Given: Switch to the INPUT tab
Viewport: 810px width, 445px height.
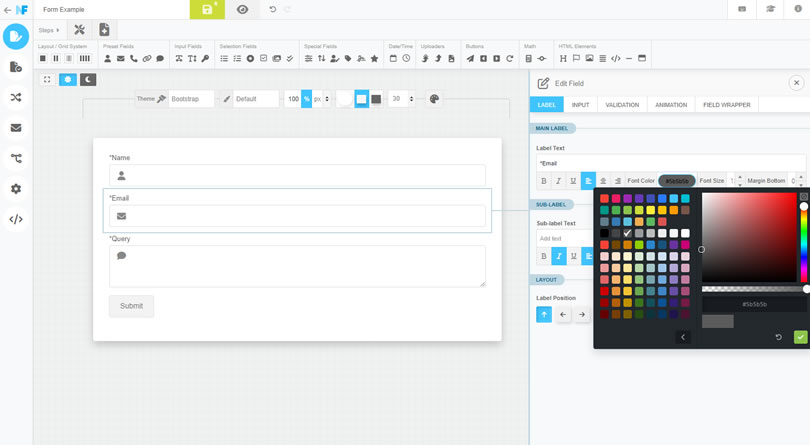Looking at the screenshot, I should pos(580,105).
